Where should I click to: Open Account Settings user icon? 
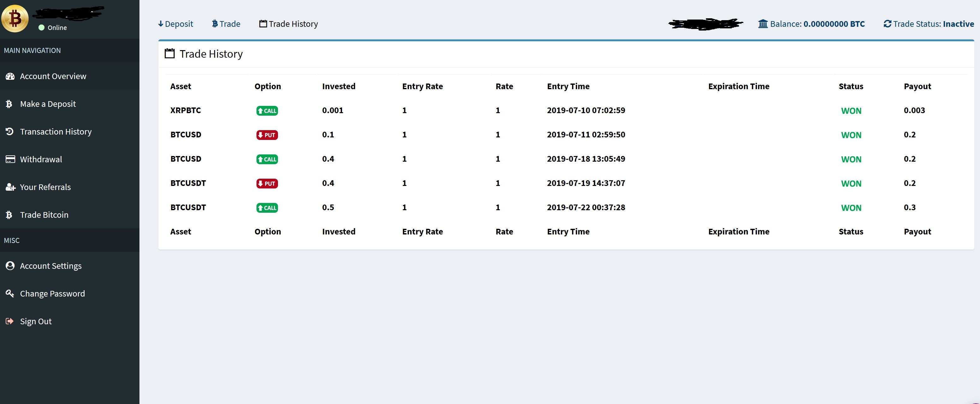click(10, 266)
